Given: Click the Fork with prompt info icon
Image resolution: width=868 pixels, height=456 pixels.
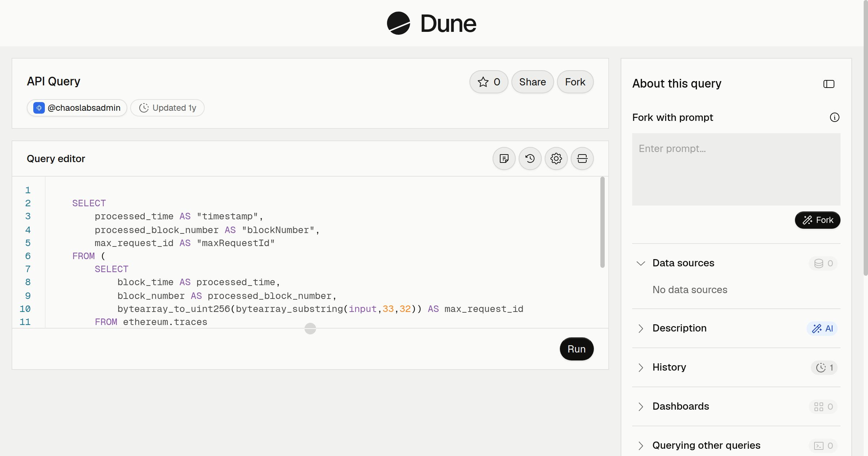Looking at the screenshot, I should (834, 117).
